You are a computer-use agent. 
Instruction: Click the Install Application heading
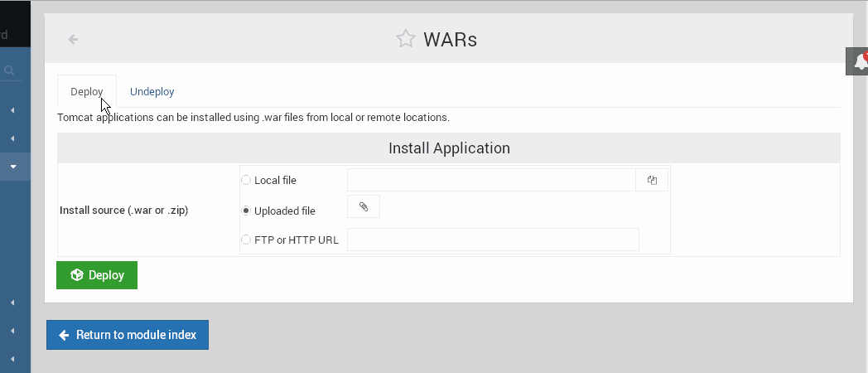pyautogui.click(x=449, y=148)
